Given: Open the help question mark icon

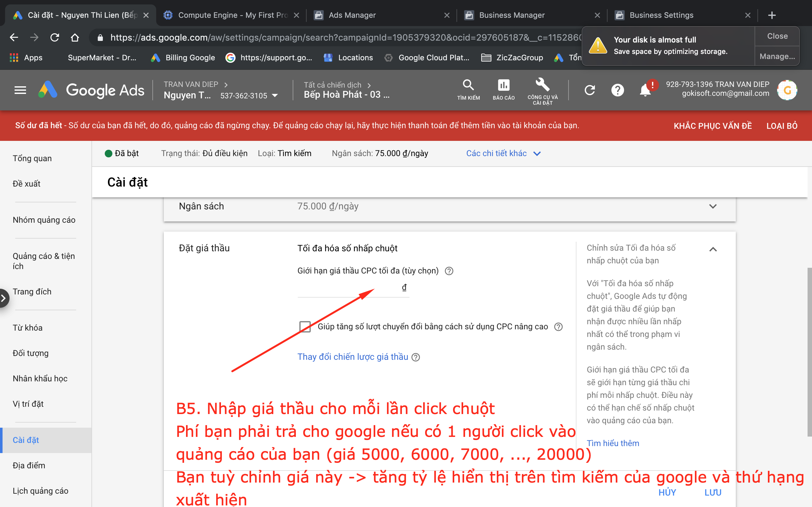Looking at the screenshot, I should pos(617,90).
